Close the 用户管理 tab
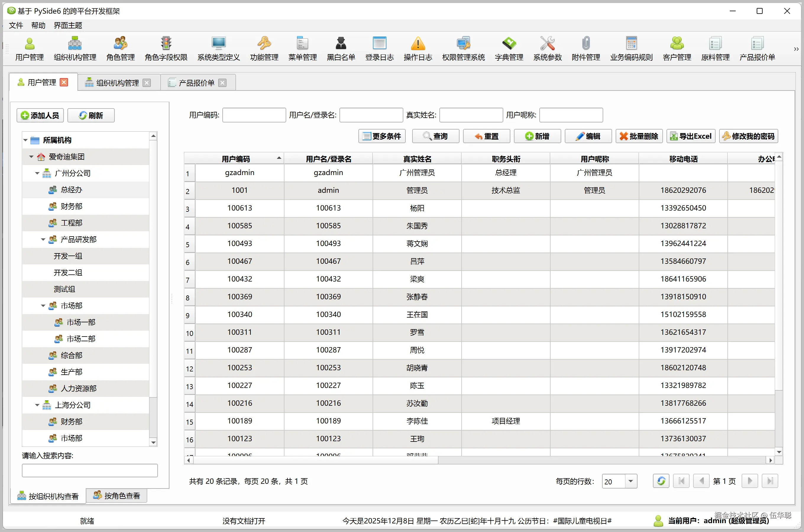The height and width of the screenshot is (532, 804). pyautogui.click(x=64, y=82)
